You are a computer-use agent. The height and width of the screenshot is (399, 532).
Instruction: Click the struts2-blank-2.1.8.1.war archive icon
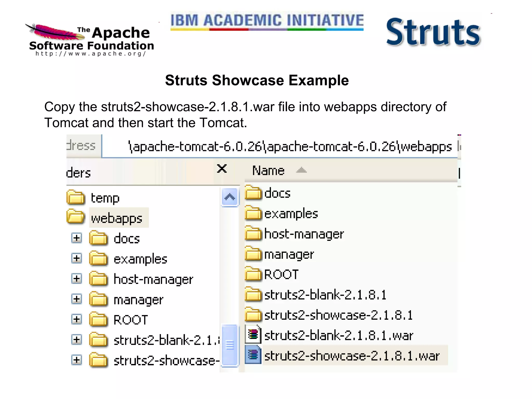point(253,334)
